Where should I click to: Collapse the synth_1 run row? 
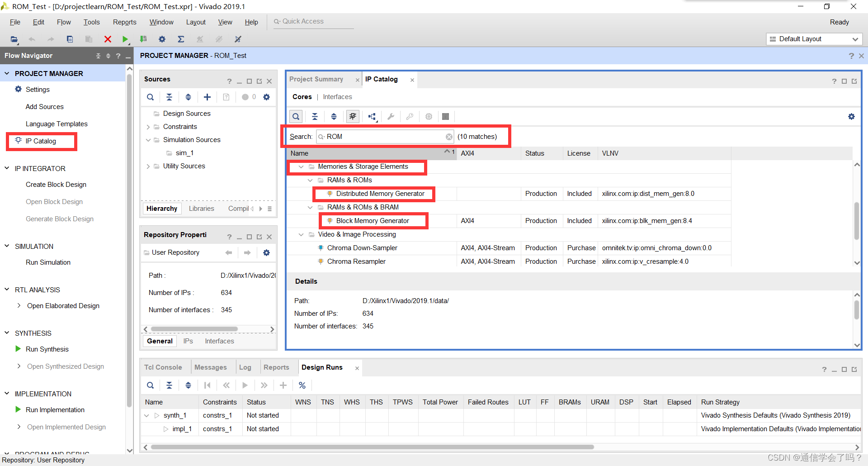[x=146, y=415]
